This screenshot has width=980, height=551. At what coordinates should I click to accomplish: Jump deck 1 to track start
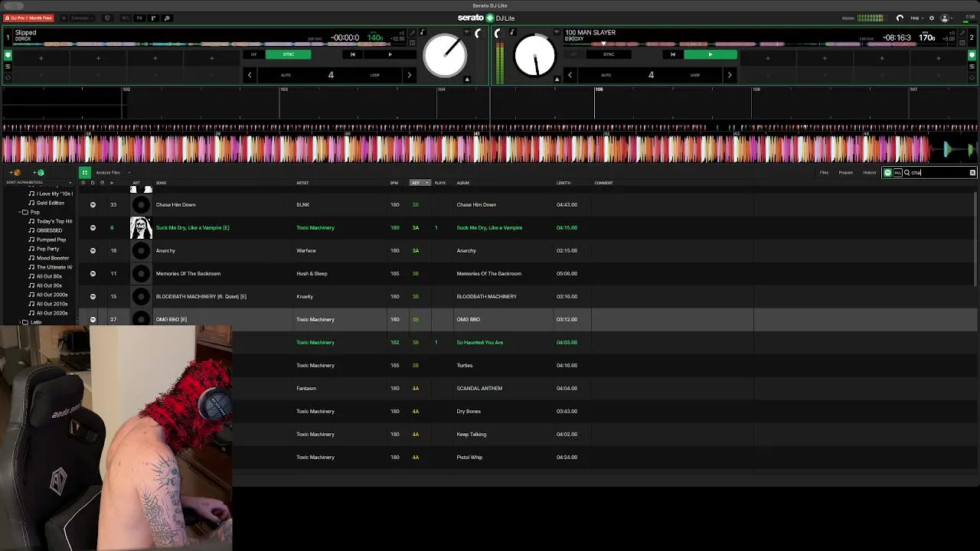(x=352, y=54)
